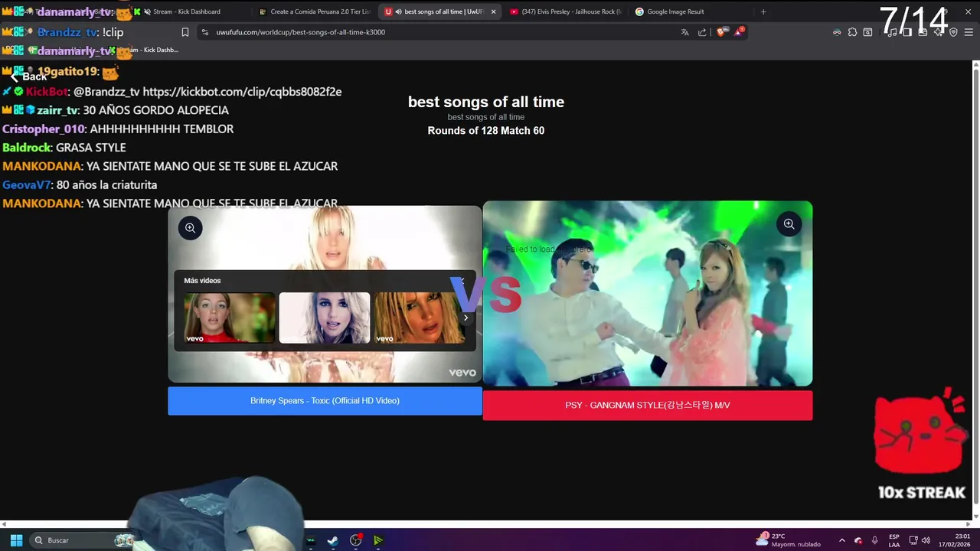Screen dimensions: 980x551
Task: Open OBS Studio from the taskbar
Action: coord(355,540)
